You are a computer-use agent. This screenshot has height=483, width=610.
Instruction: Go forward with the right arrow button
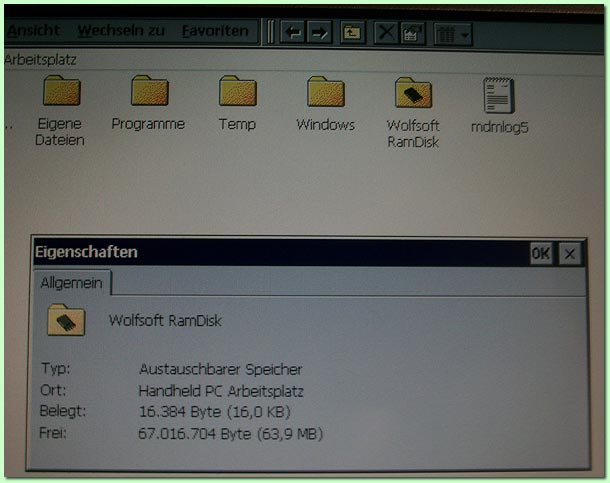319,33
